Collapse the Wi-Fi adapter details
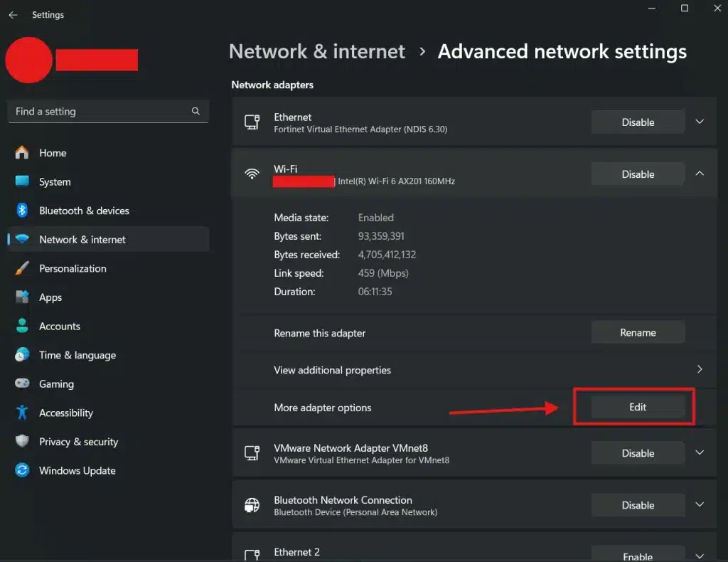The image size is (728, 562). click(x=700, y=174)
